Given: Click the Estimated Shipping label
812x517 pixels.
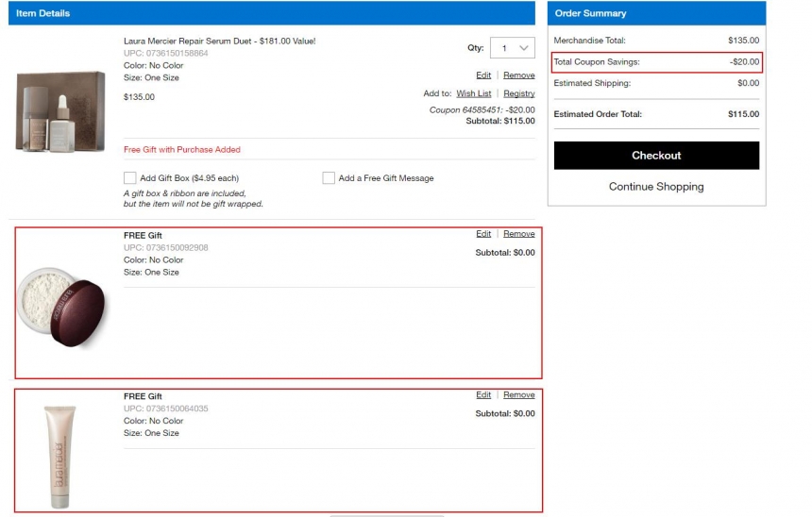Looking at the screenshot, I should click(592, 83).
